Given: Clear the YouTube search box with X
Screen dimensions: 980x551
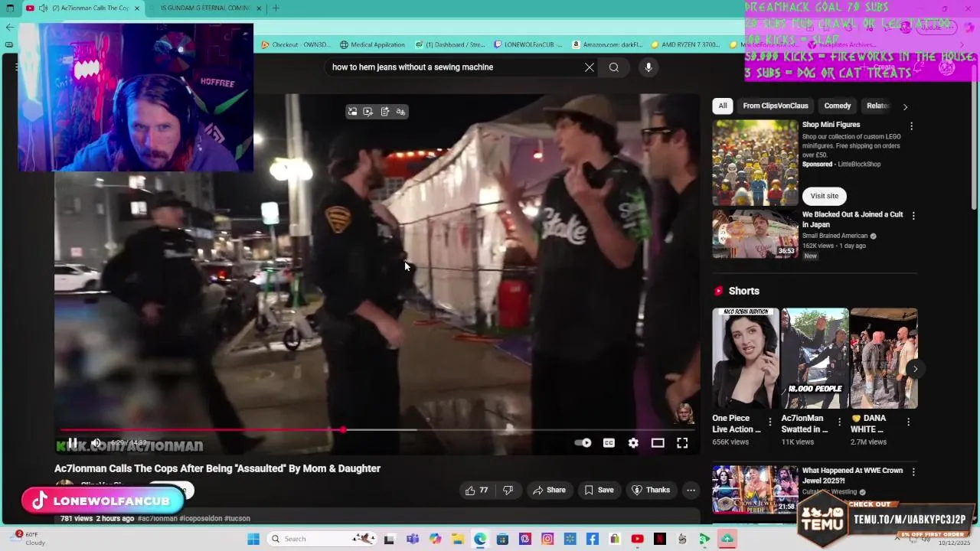Looking at the screenshot, I should 590,67.
